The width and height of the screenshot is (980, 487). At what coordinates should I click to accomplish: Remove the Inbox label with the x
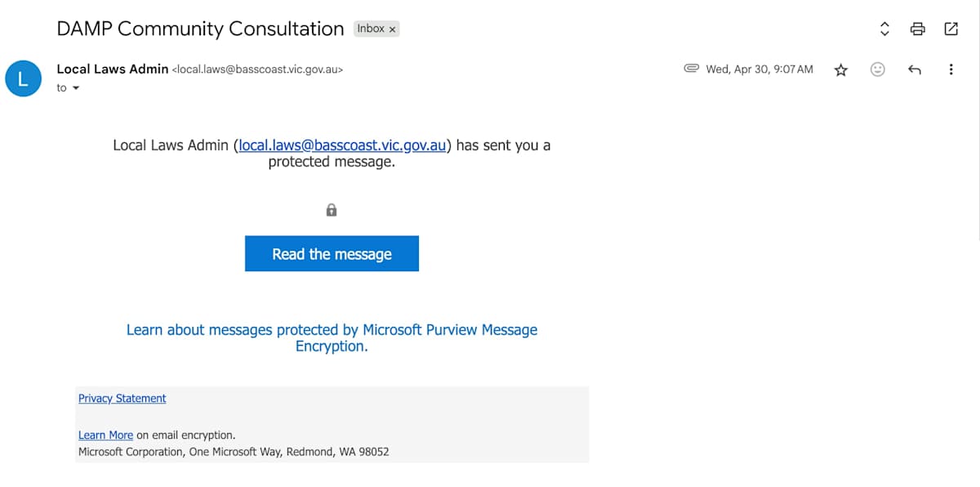click(x=392, y=29)
